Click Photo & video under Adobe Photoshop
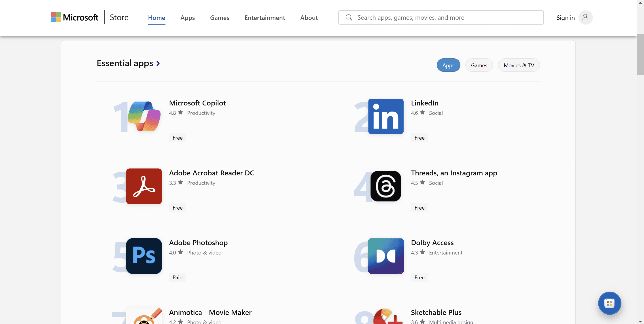The height and width of the screenshot is (324, 644). pyautogui.click(x=204, y=252)
